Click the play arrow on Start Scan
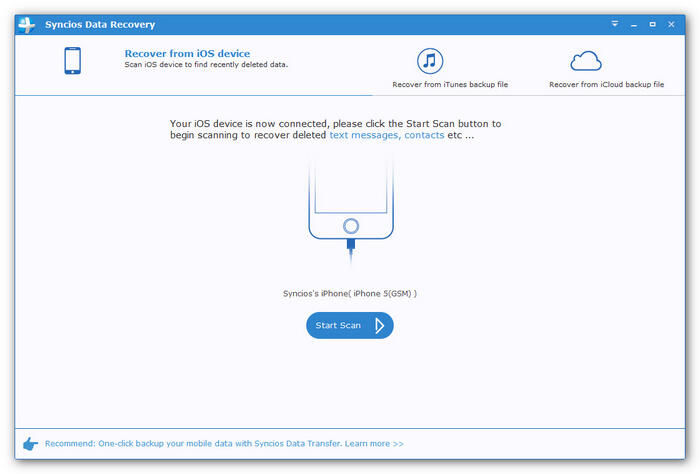The image size is (700, 474). [379, 325]
